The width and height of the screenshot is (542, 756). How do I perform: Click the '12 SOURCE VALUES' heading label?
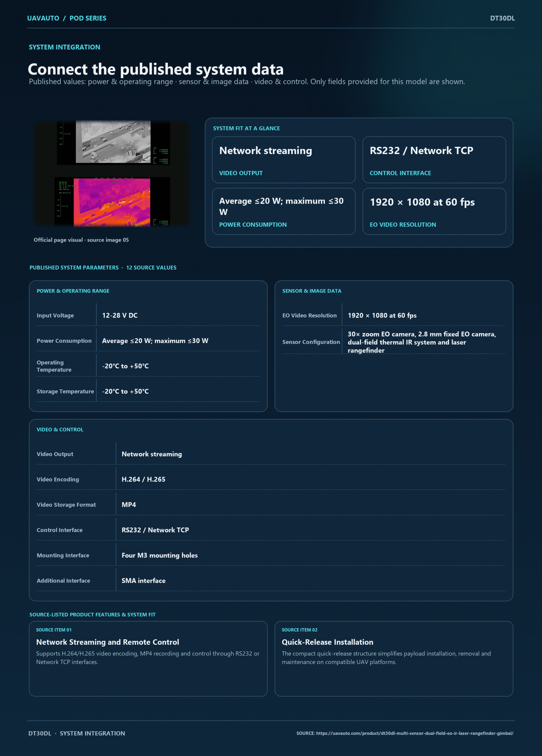point(151,268)
